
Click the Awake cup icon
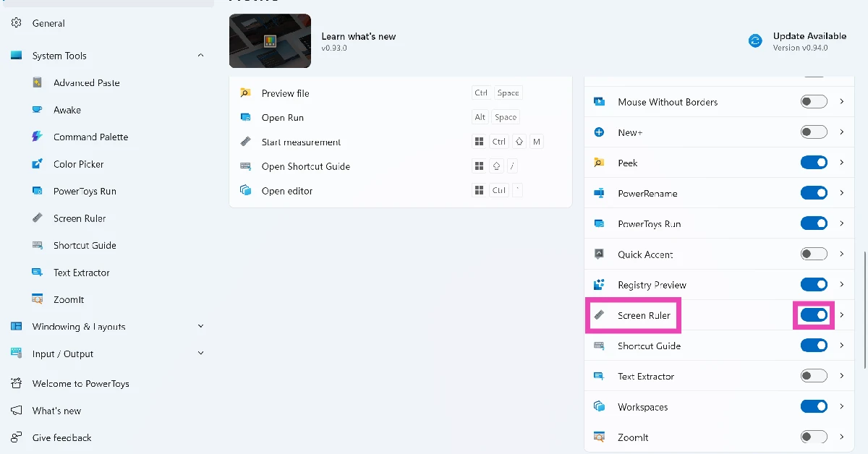[x=38, y=110]
